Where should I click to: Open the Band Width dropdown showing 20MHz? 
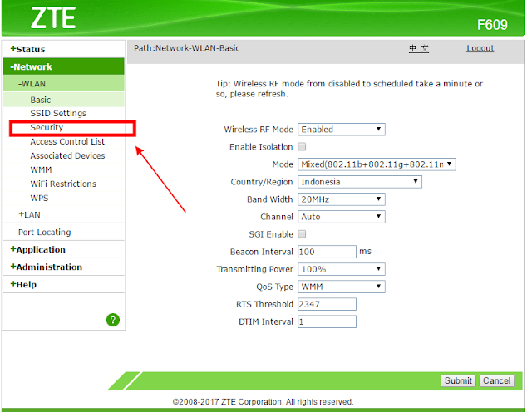342,199
